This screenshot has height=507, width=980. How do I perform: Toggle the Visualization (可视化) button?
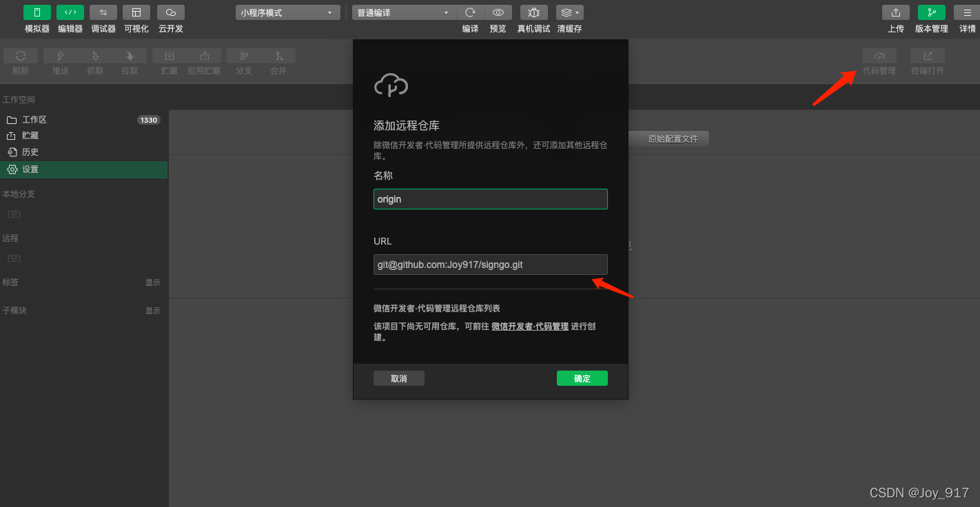(x=136, y=12)
